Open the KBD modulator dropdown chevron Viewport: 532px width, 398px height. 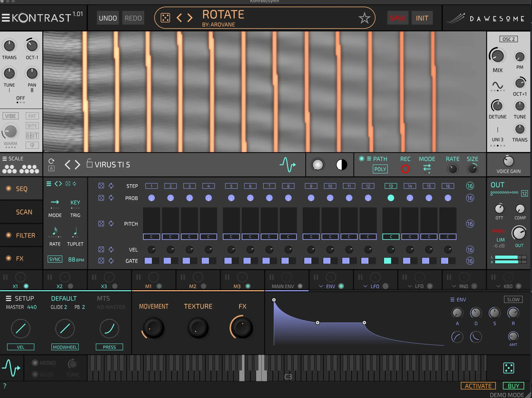point(498,286)
